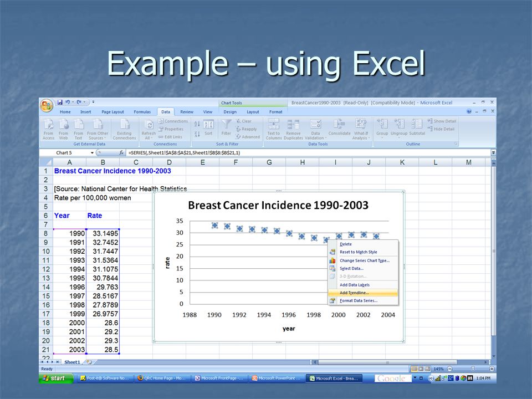Click the horizontal scrollbar thumb

(x=387, y=362)
